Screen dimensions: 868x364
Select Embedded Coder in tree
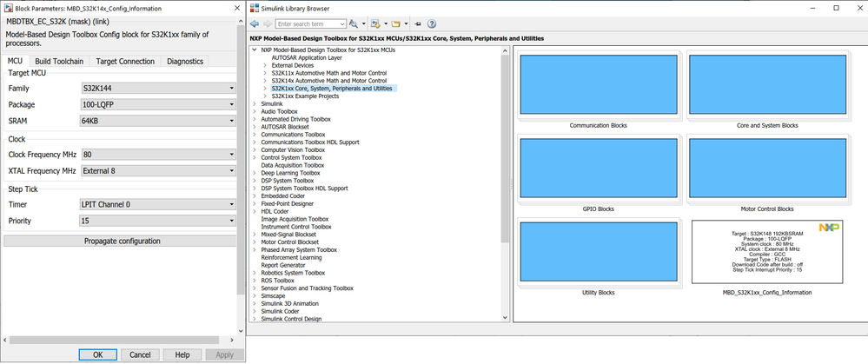283,196
